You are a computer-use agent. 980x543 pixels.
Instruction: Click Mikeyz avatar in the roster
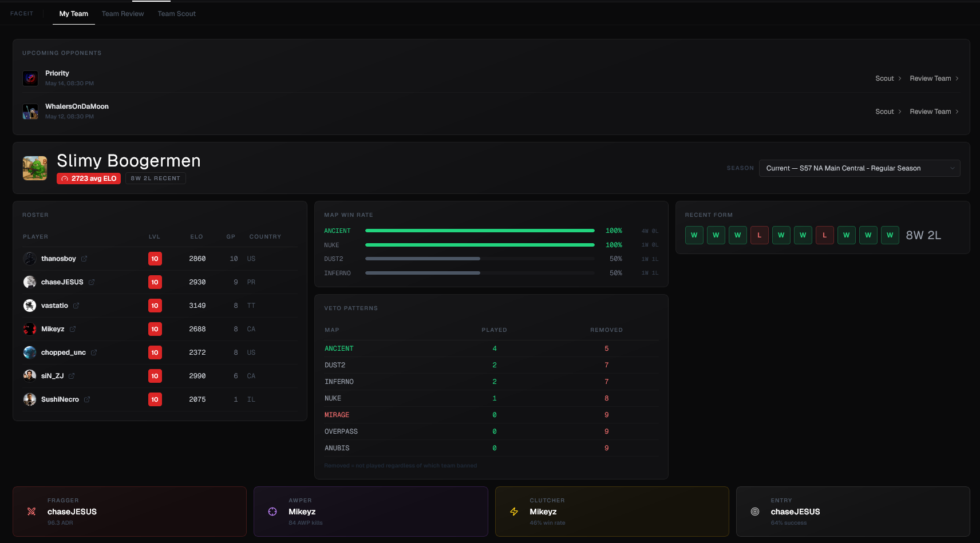pyautogui.click(x=30, y=329)
